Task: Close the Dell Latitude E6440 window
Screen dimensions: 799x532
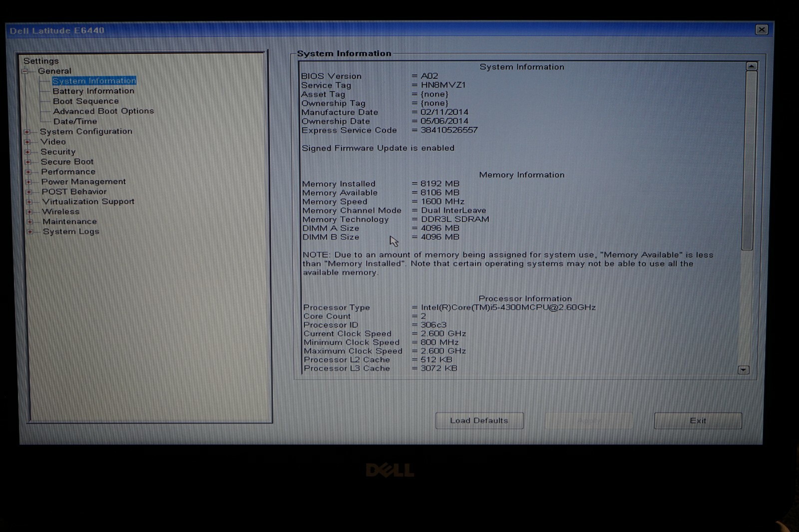Action: pos(762,30)
